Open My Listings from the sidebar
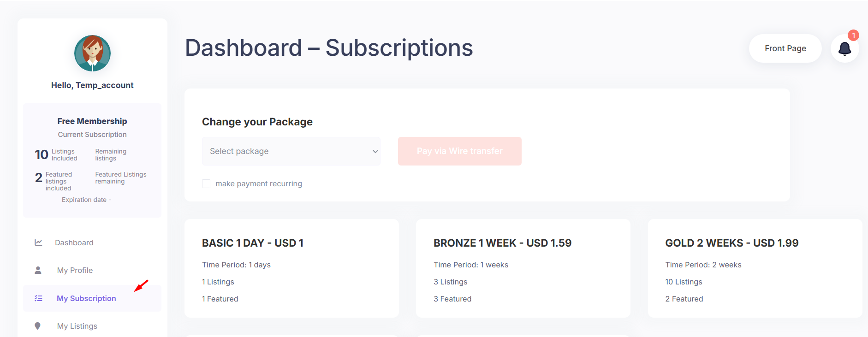868x337 pixels. [x=77, y=326]
